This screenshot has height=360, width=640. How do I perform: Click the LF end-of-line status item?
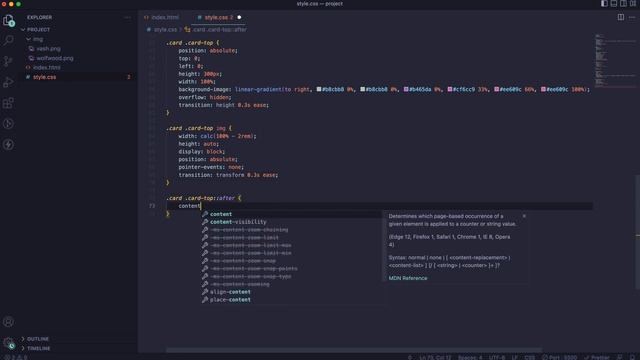pyautogui.click(x=515, y=357)
